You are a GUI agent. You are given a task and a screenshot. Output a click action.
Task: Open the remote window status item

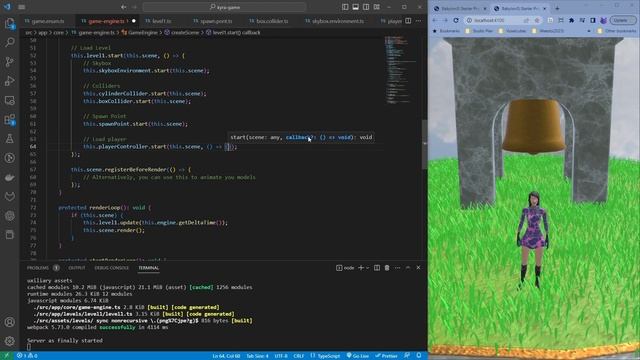coord(7,356)
